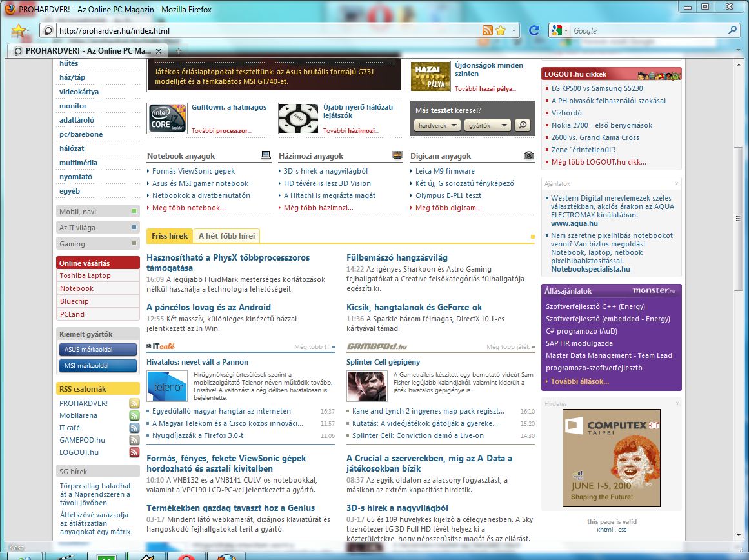Open the Olympus E-PL1 teszt link
This screenshot has height=560, width=749.
coord(448,195)
